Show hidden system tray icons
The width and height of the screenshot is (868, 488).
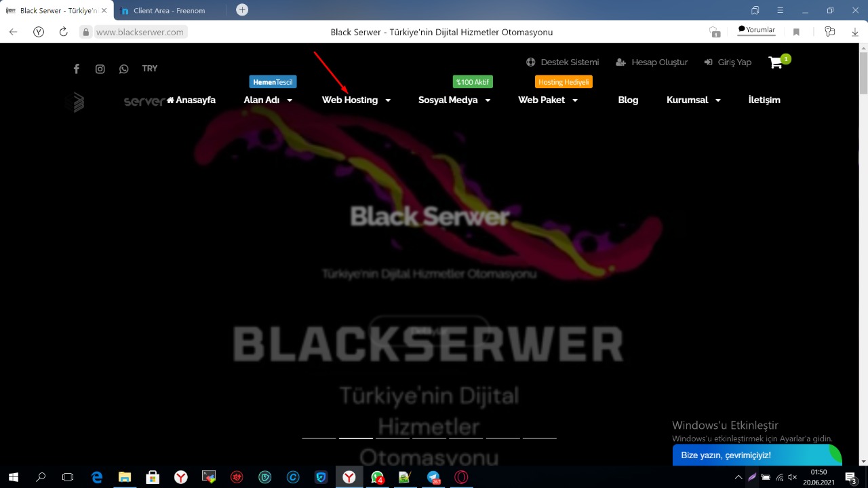[738, 477]
